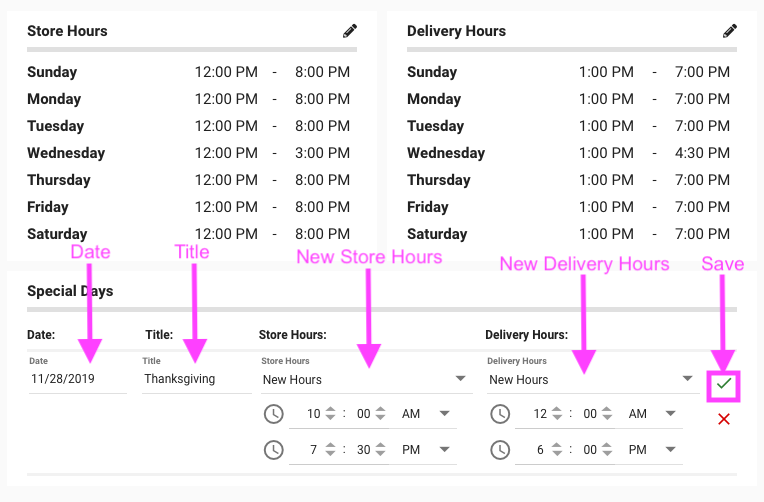
Task: Click the Date field showing 11/28/2019
Action: click(x=77, y=379)
